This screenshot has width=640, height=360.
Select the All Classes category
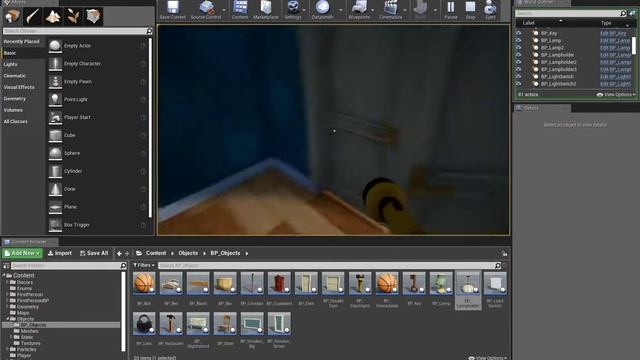point(16,122)
